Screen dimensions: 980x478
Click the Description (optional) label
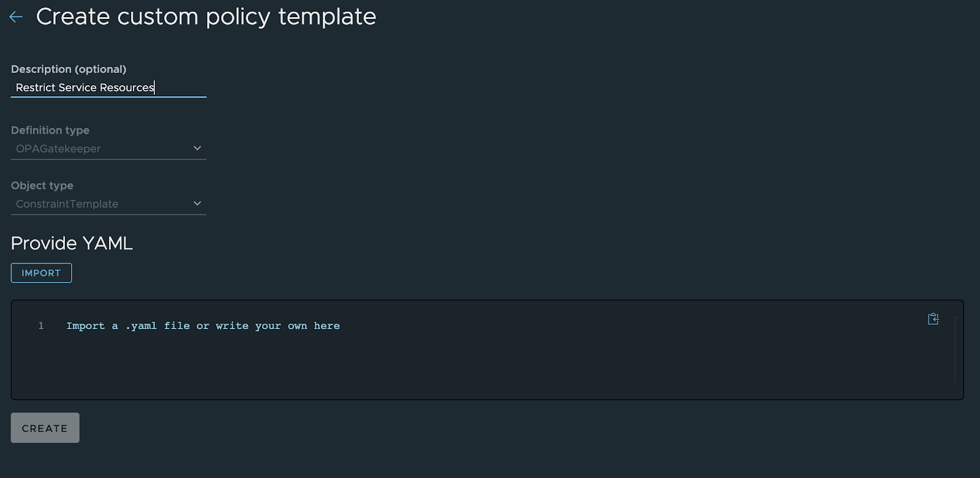(x=69, y=69)
